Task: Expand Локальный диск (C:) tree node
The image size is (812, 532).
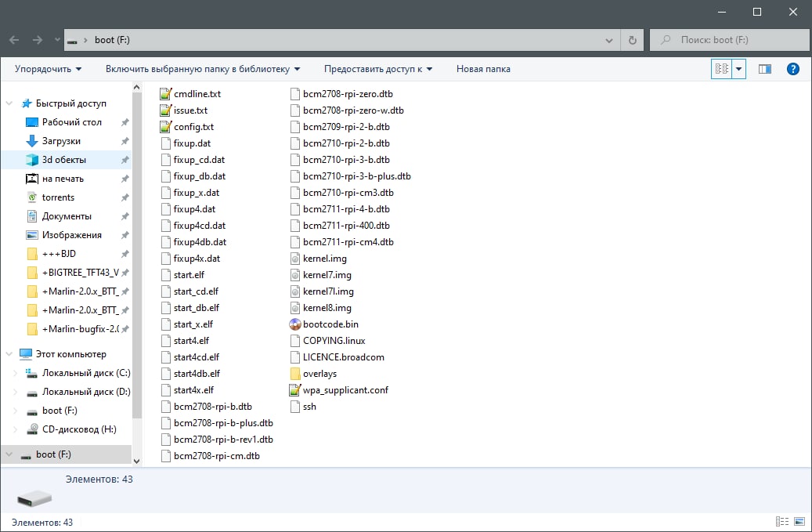Action: click(16, 373)
